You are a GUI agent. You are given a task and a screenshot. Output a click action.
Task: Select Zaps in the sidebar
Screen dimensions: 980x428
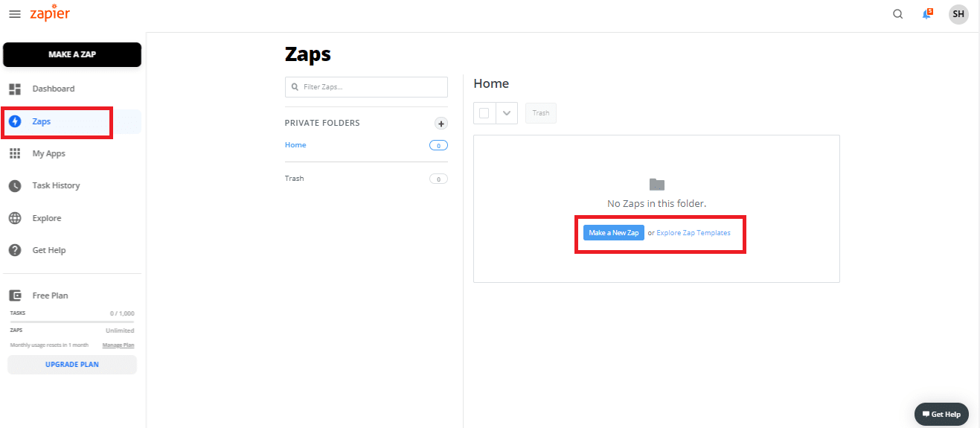(x=42, y=121)
